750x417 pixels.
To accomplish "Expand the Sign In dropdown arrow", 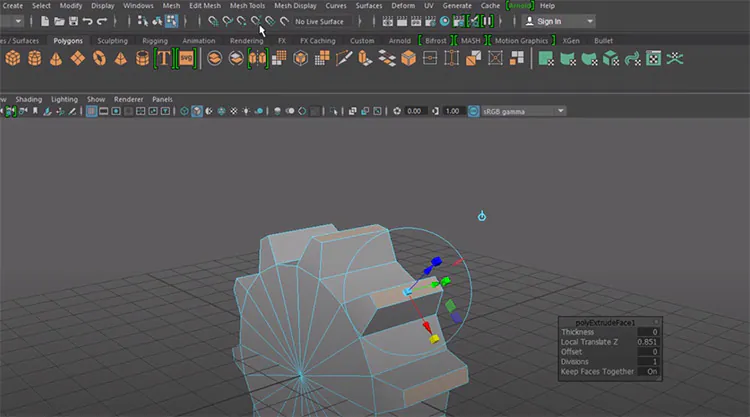I will tap(590, 22).
